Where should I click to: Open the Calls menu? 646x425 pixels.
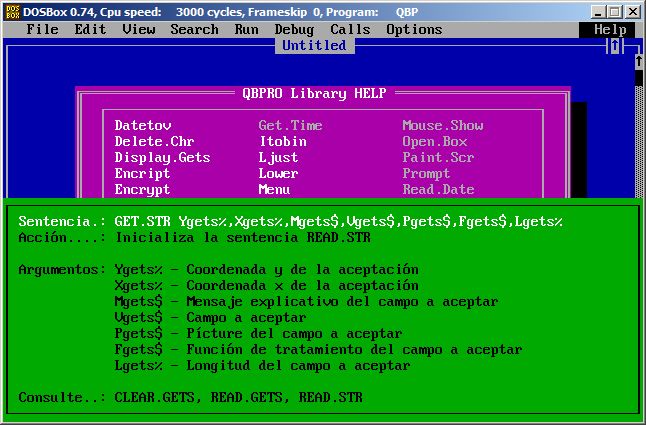click(350, 30)
